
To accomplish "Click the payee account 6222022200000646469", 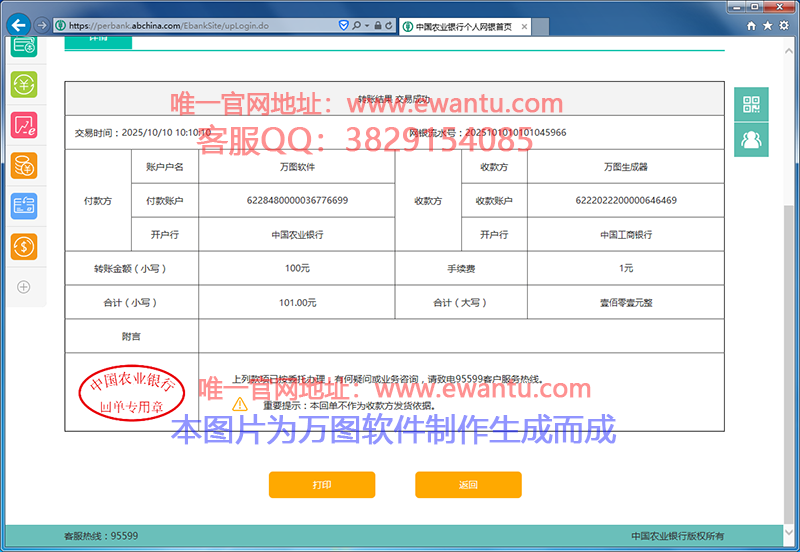I will [x=626, y=200].
